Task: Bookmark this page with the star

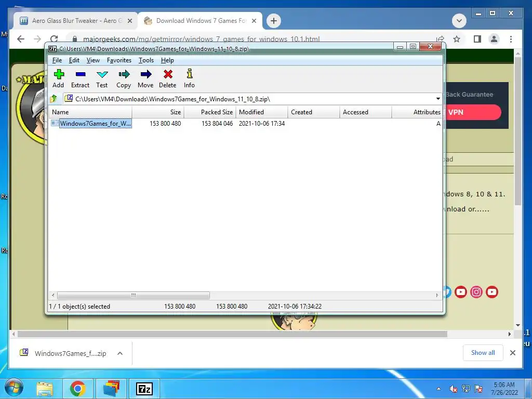Action: click(x=457, y=39)
